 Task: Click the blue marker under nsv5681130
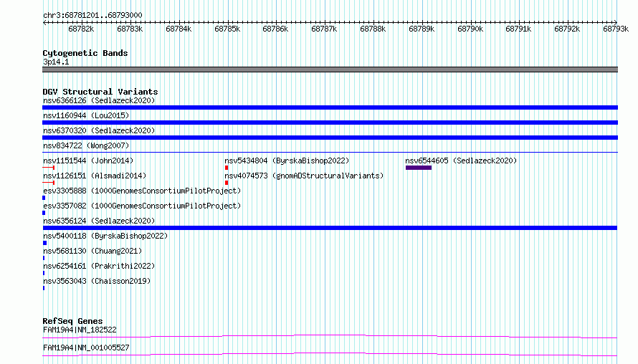[44, 258]
